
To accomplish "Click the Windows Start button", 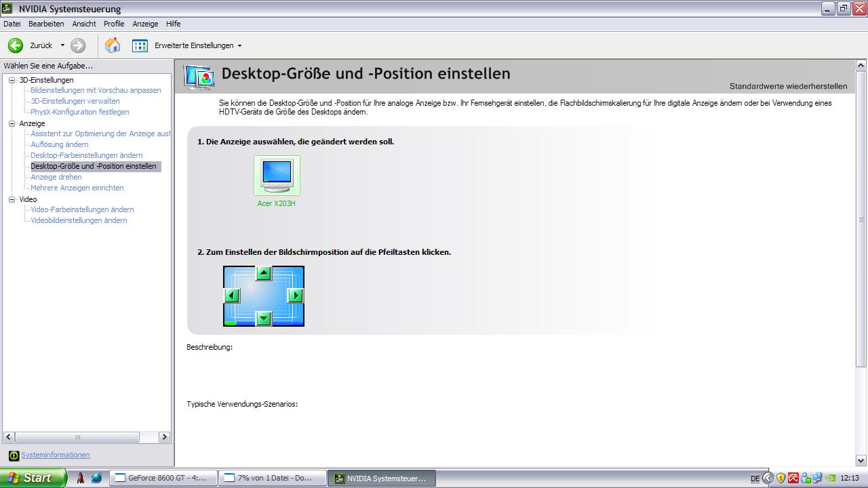I will coord(33,478).
